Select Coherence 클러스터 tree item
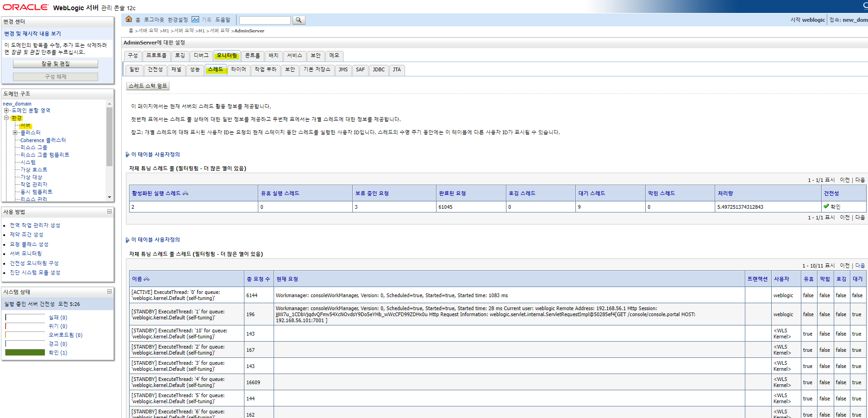This screenshot has width=868, height=418. pos(43,140)
